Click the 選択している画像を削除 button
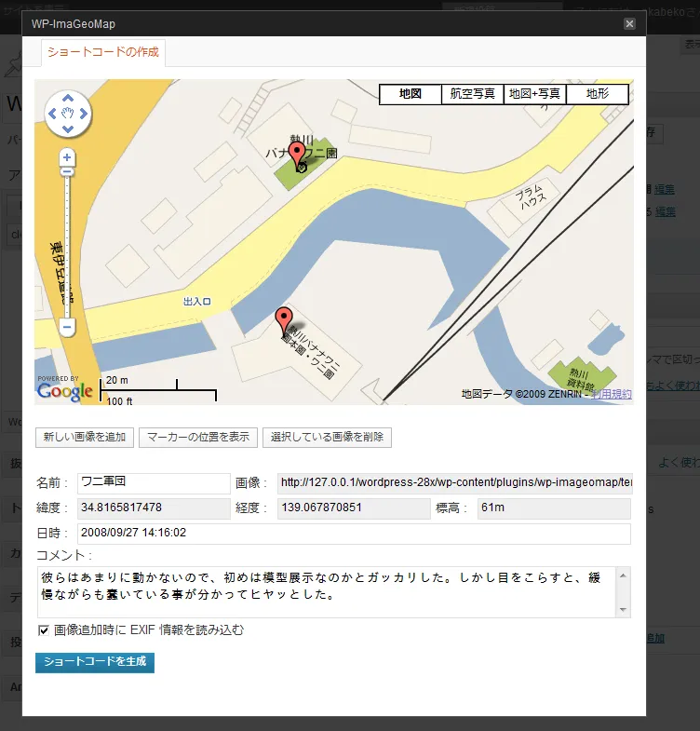Image resolution: width=700 pixels, height=731 pixels. 327,438
